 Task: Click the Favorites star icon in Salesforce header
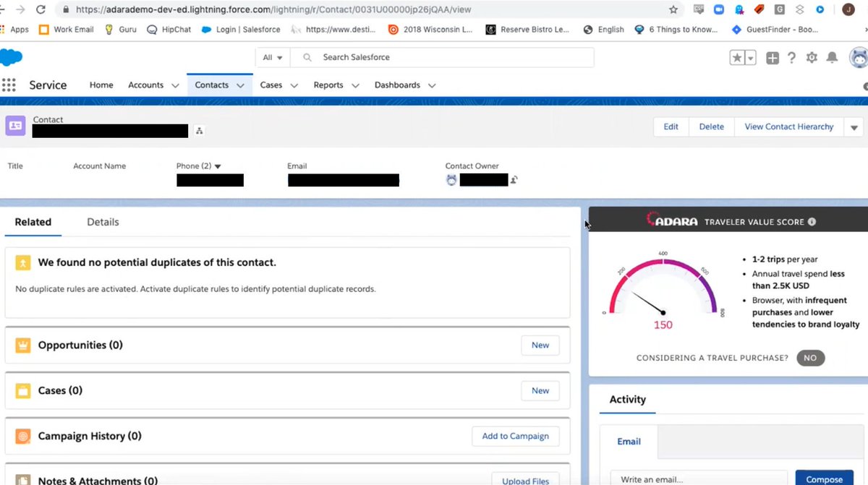point(737,58)
